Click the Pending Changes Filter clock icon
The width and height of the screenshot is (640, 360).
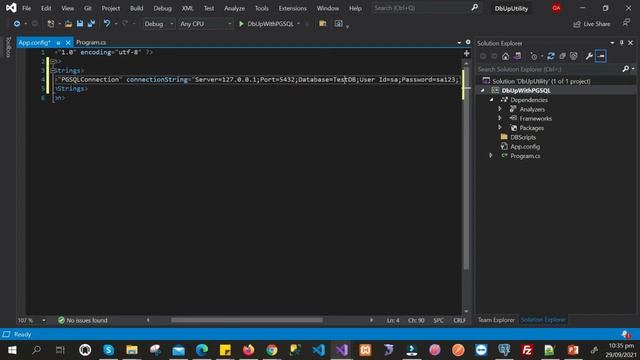click(x=533, y=56)
